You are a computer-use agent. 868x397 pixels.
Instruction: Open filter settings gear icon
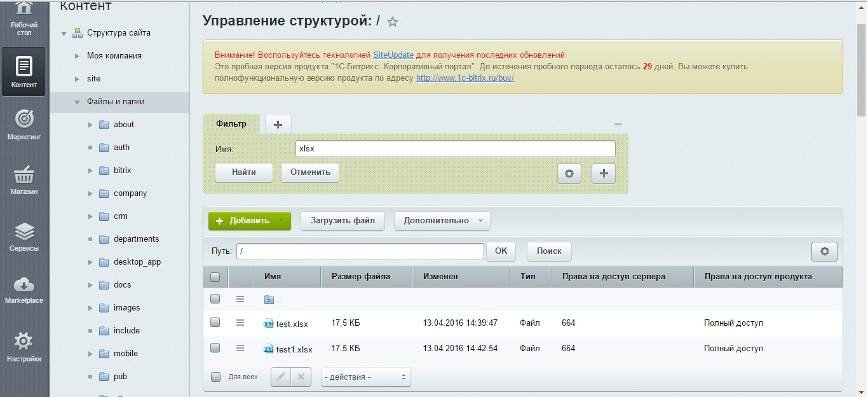[x=569, y=174]
